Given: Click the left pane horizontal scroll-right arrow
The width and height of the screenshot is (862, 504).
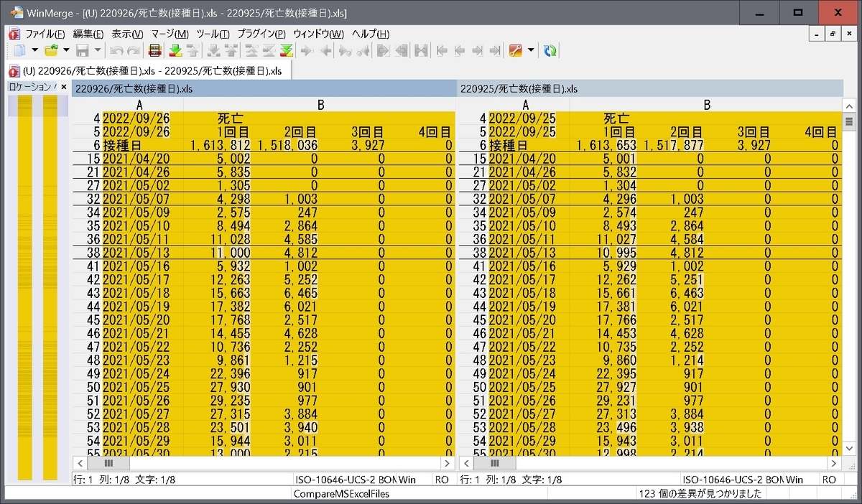Looking at the screenshot, I should click(x=446, y=464).
